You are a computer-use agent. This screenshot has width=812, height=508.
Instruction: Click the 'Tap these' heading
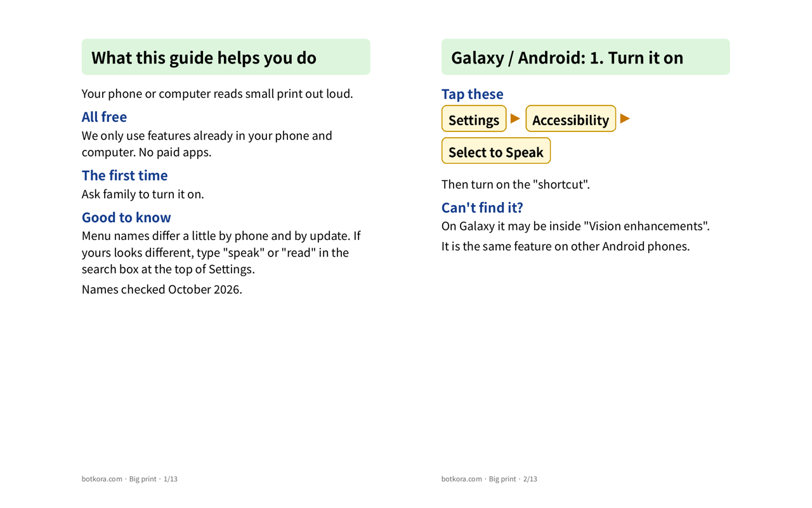click(473, 94)
